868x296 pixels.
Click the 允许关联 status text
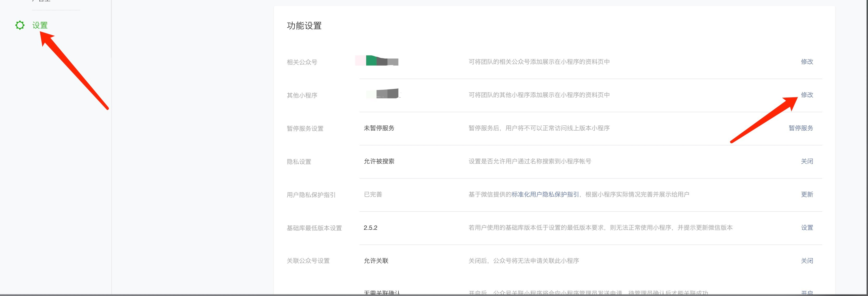tap(376, 261)
